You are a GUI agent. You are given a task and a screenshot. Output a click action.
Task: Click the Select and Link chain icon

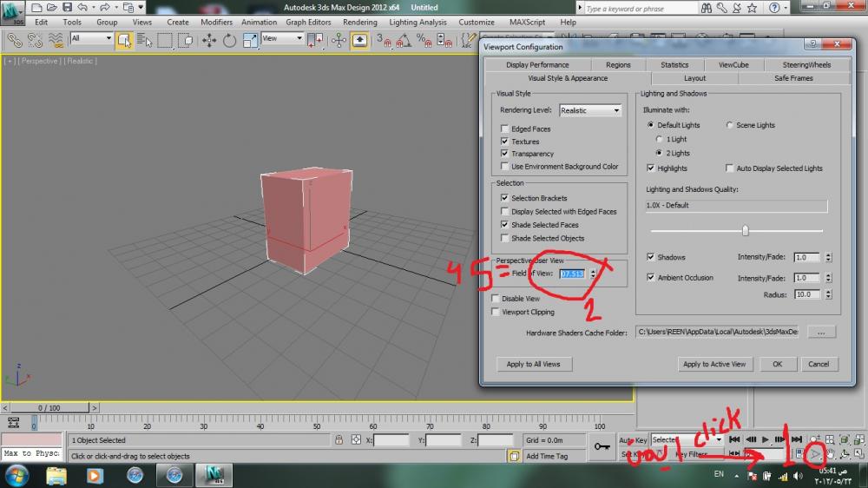(x=15, y=40)
